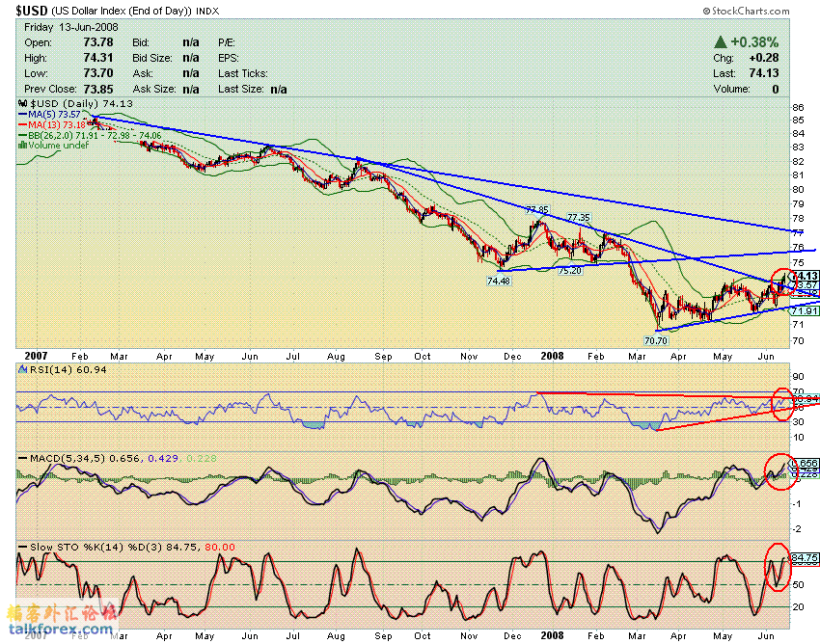Click the 74.13 last price tag on axis

[x=806, y=276]
